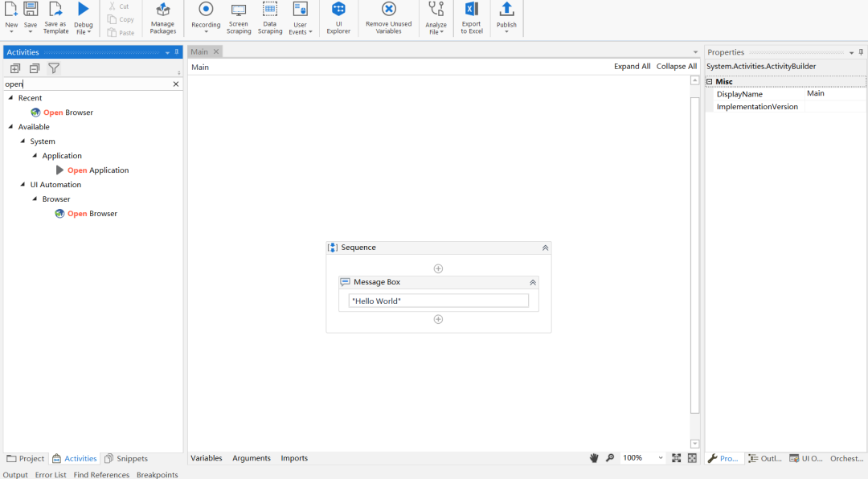868x479 pixels.
Task: Launch UI Explorer
Action: coord(338,18)
